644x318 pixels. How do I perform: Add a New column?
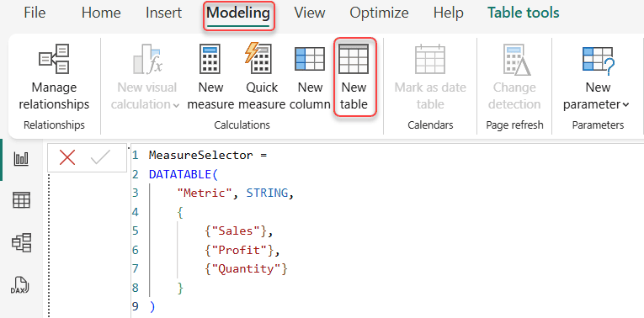coord(310,78)
